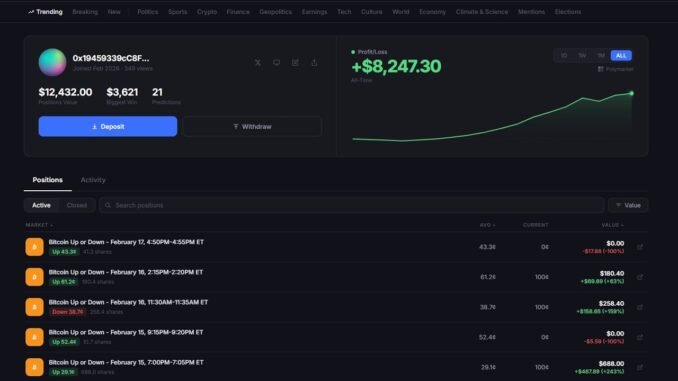Click the $688.00 position value
Screen dimensions: 678x381
[611, 364]
